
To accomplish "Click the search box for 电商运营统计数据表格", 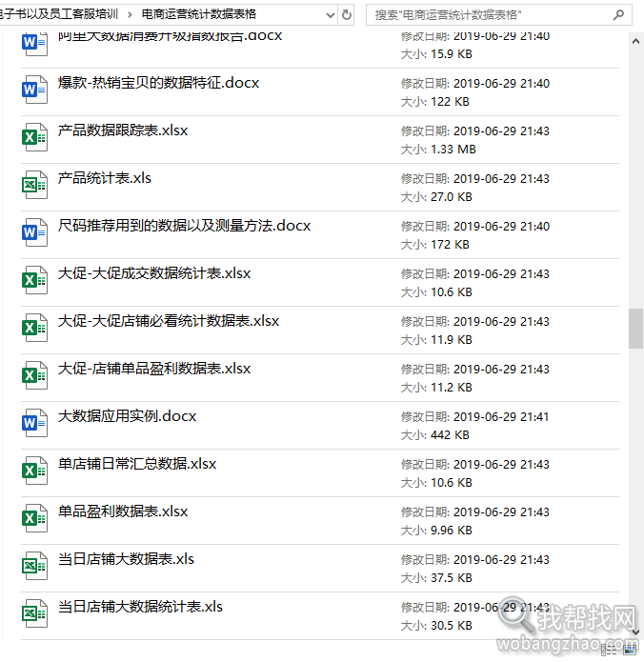I will pos(499,15).
